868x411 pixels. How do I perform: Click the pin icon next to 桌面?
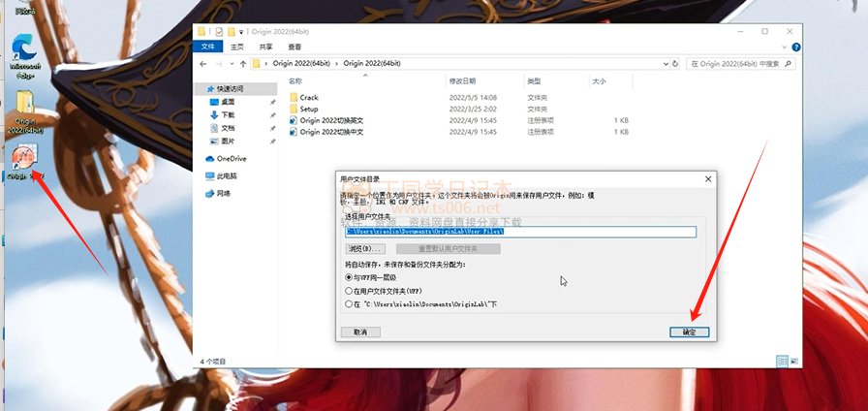click(x=272, y=103)
